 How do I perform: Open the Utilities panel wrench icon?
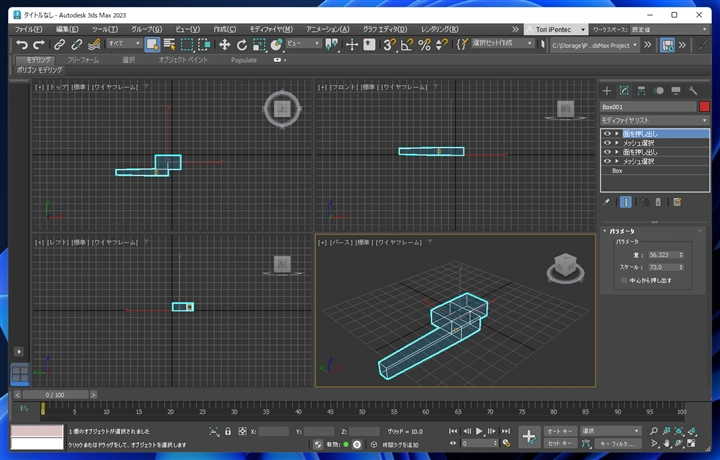pos(693,90)
